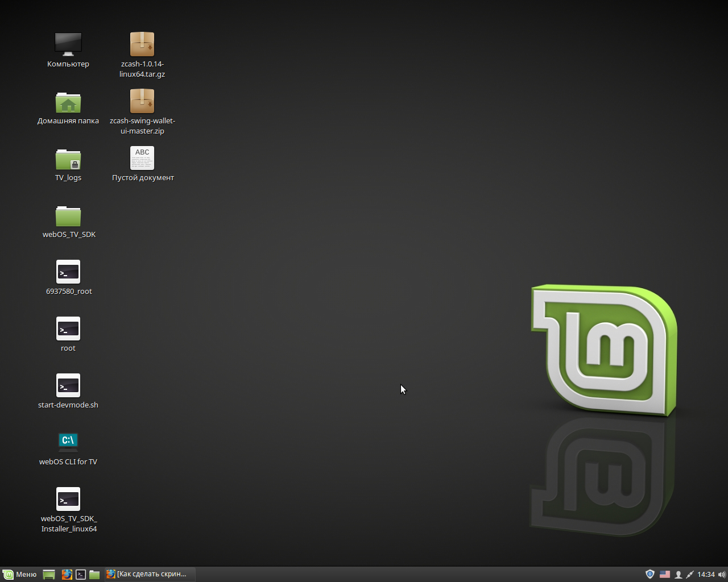Open the user account applet
This screenshot has height=582, width=728.
pyautogui.click(x=678, y=574)
